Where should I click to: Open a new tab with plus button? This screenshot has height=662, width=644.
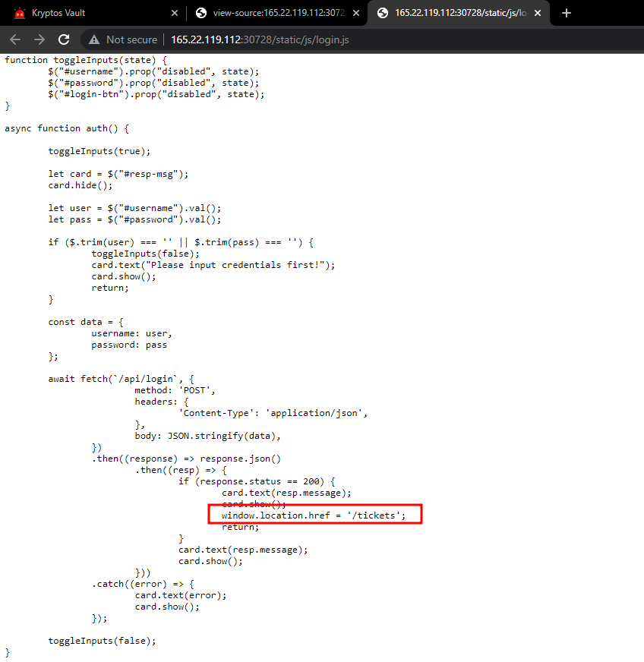(x=566, y=13)
